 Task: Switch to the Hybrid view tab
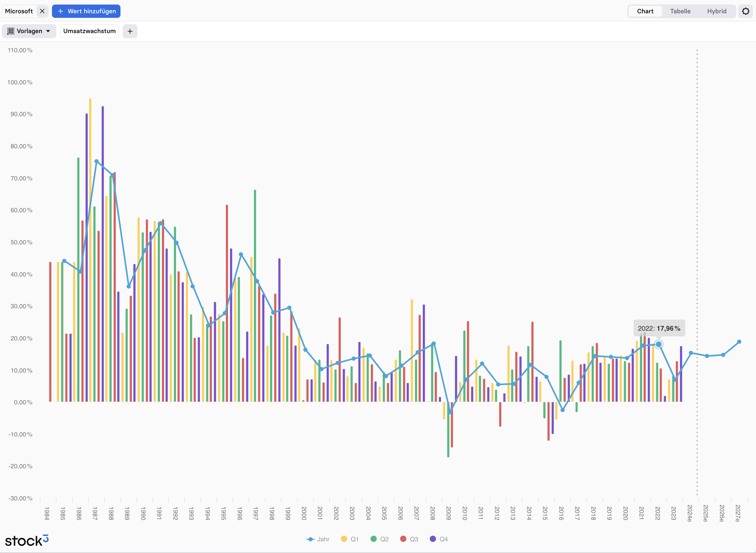pyautogui.click(x=716, y=11)
